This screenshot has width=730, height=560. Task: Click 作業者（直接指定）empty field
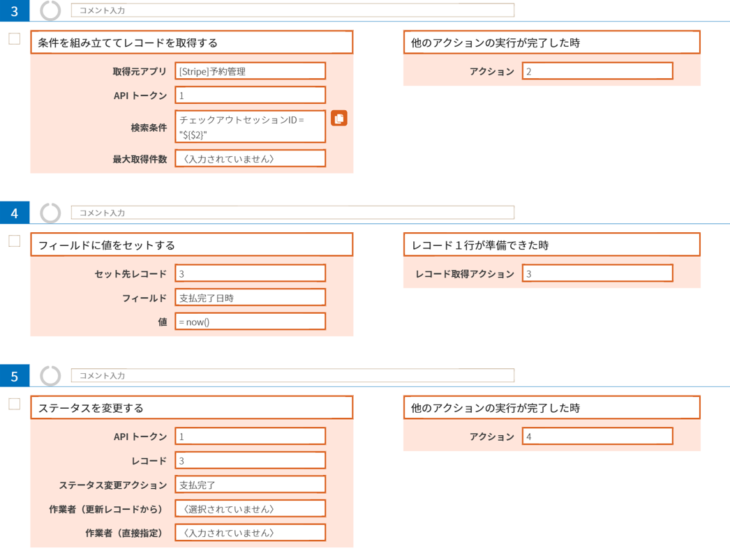(250, 533)
